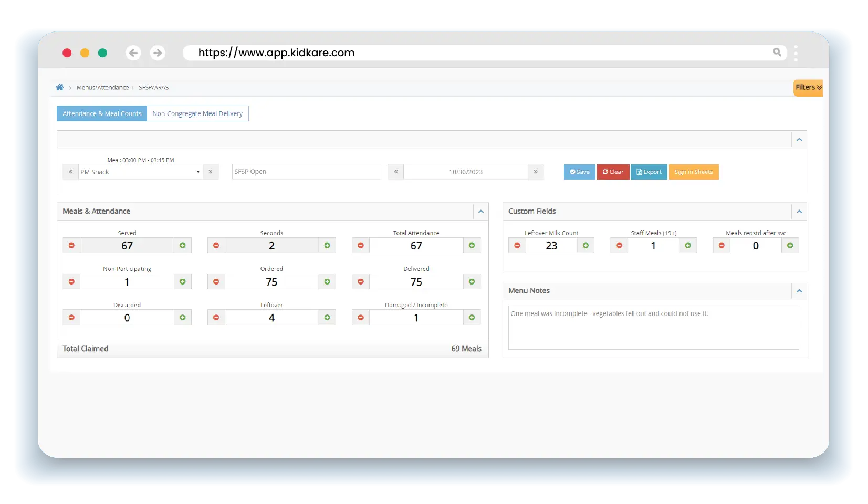Viewport: 868px width, 504px height.
Task: Increase Meals reqstd after svc
Action: coord(790,245)
